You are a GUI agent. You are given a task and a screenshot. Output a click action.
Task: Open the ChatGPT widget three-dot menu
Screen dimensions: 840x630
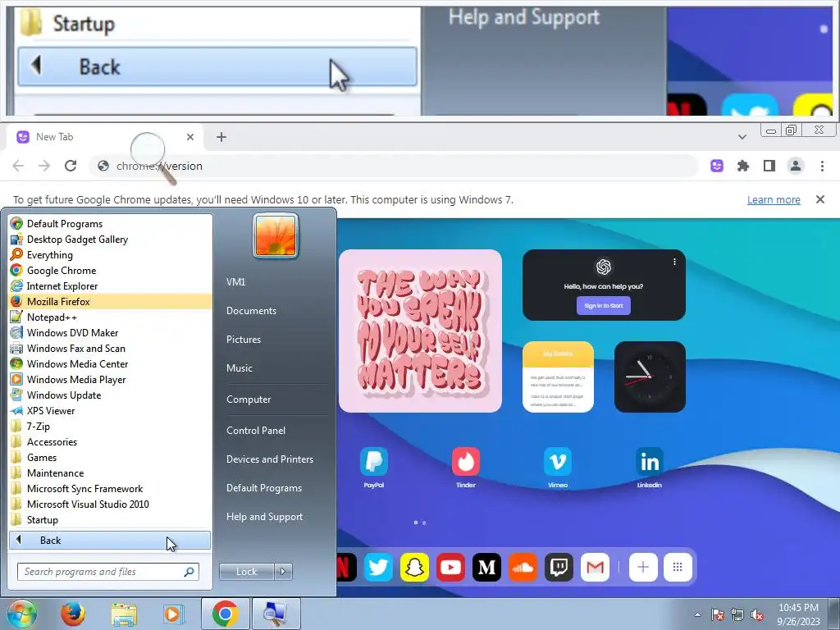coord(674,262)
